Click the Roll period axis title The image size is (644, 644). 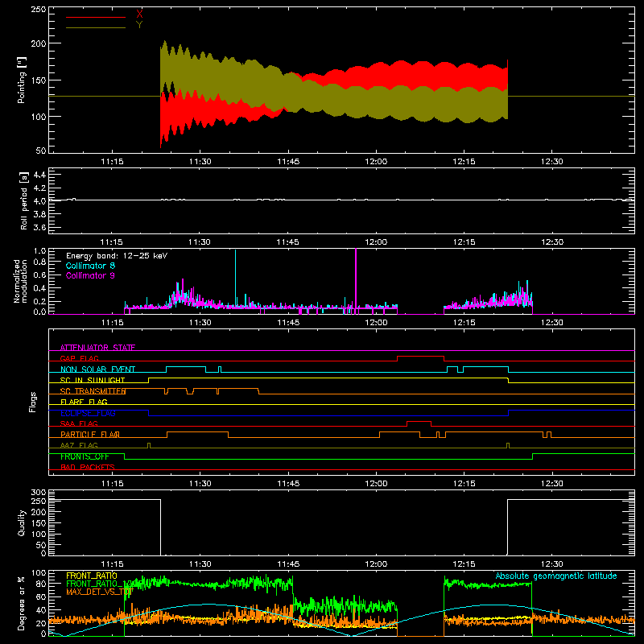pyautogui.click(x=24, y=200)
